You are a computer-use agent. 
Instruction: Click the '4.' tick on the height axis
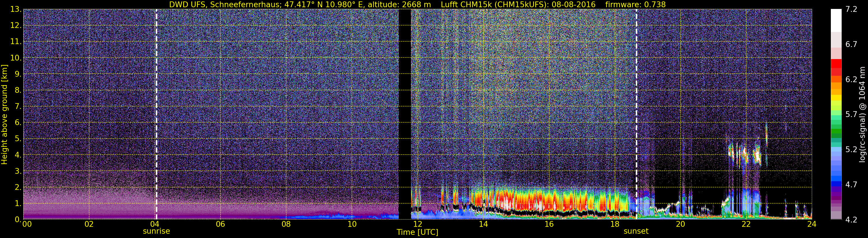tap(18, 155)
